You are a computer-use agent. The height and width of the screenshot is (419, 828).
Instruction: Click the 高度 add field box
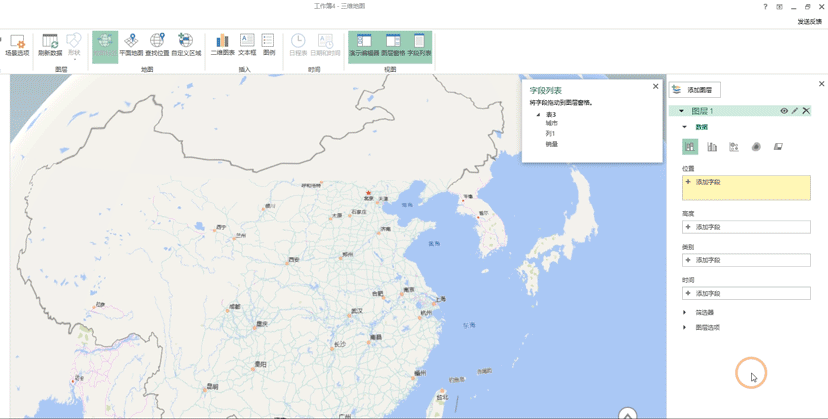tap(746, 227)
